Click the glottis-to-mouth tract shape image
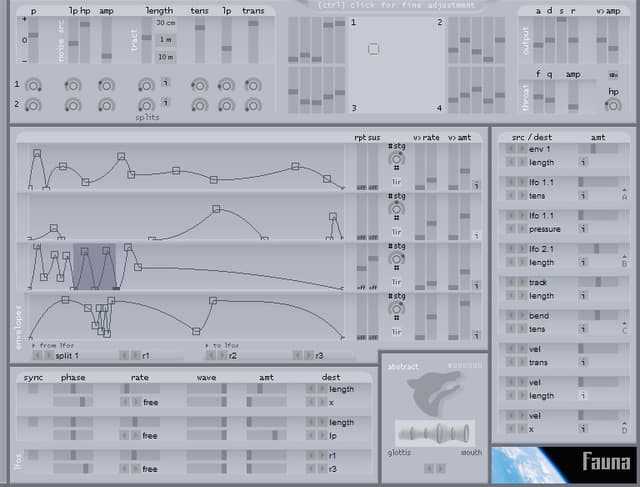 [435, 434]
